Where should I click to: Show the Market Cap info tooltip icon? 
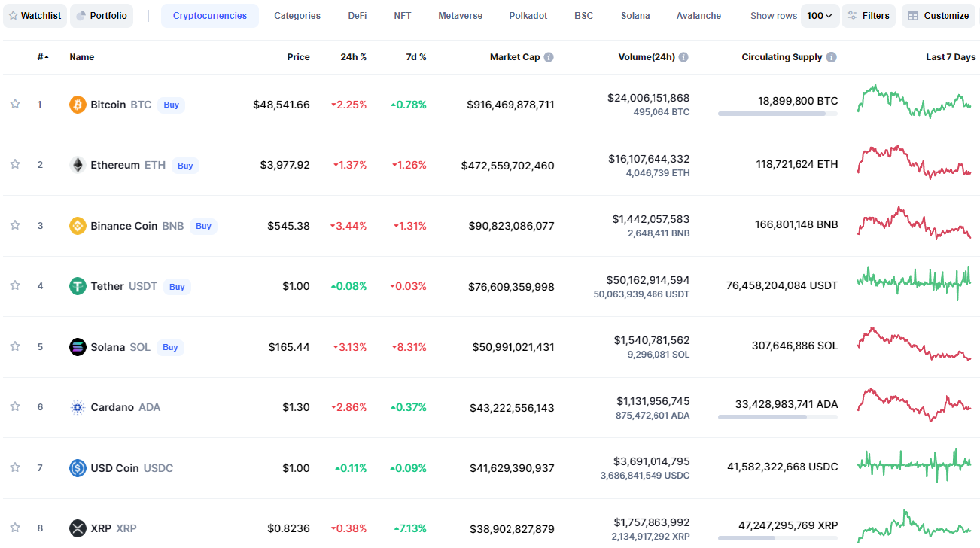coord(549,57)
